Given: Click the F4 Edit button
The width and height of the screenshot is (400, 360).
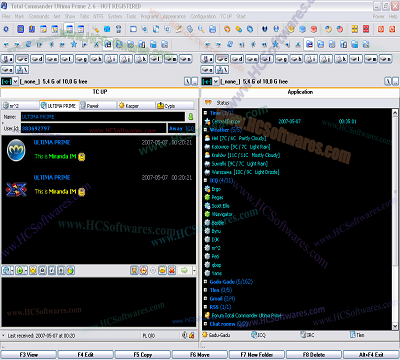Looking at the screenshot, I should click(x=86, y=355).
